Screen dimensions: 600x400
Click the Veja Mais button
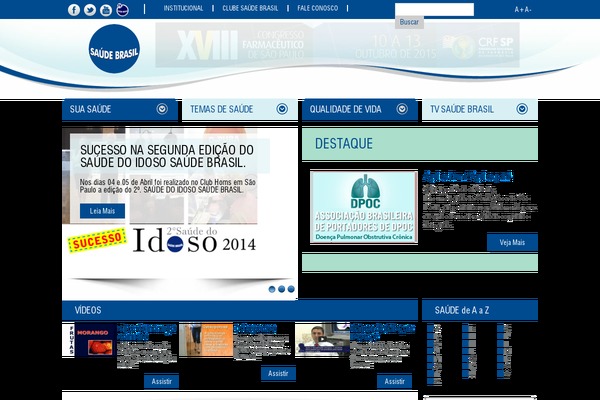pos(512,243)
